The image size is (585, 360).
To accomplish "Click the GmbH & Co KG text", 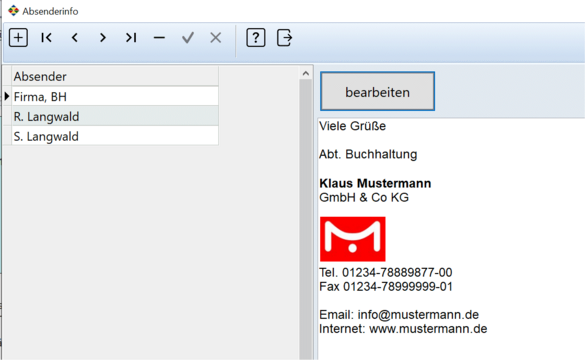I will (x=364, y=197).
